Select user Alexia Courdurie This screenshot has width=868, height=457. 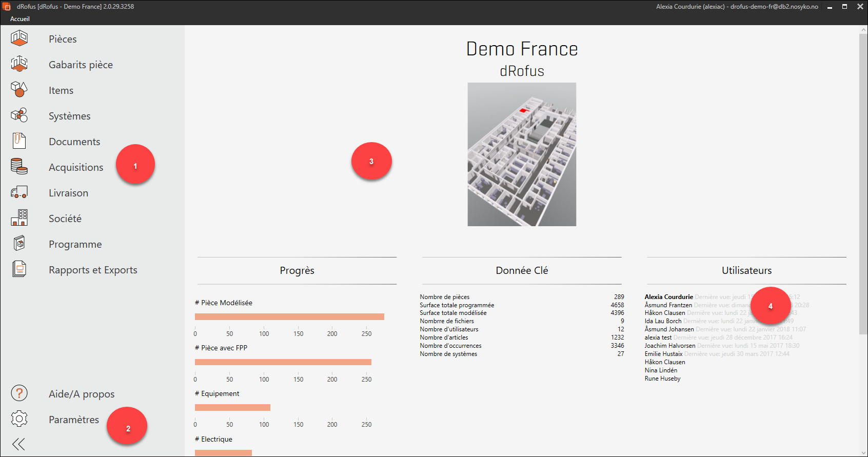[x=668, y=297]
